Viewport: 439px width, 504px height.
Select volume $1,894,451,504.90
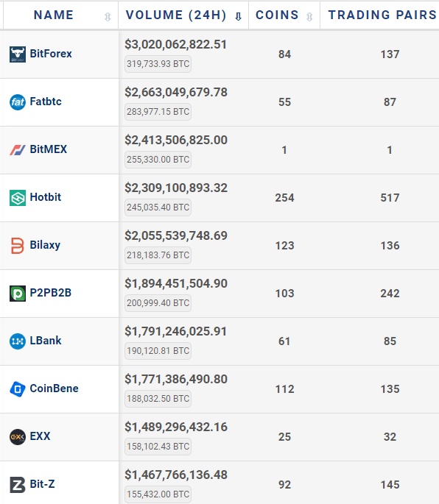coord(176,284)
